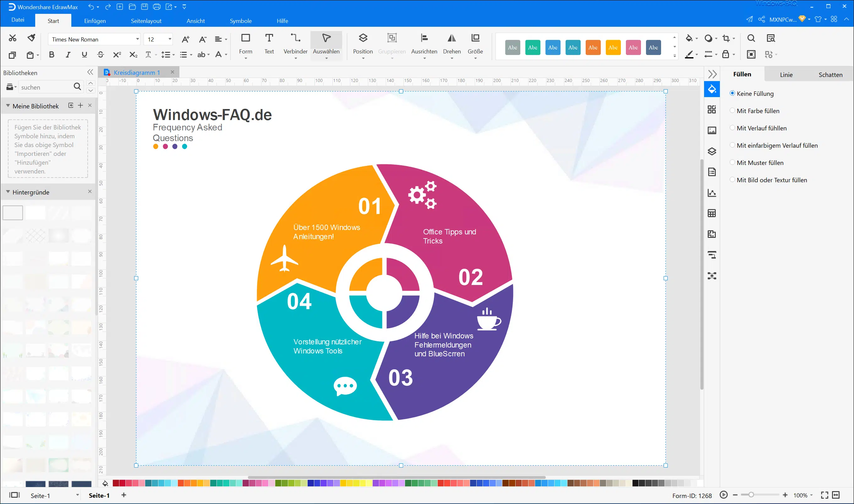The image size is (854, 504).
Task: Open the image panel in right sidebar
Action: pos(712,130)
